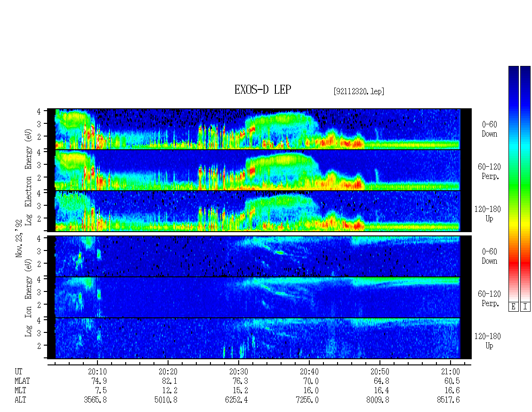Click the Log Ion Energy (eV) axis label
The height and width of the screenshot is (412, 532).
click(29, 298)
